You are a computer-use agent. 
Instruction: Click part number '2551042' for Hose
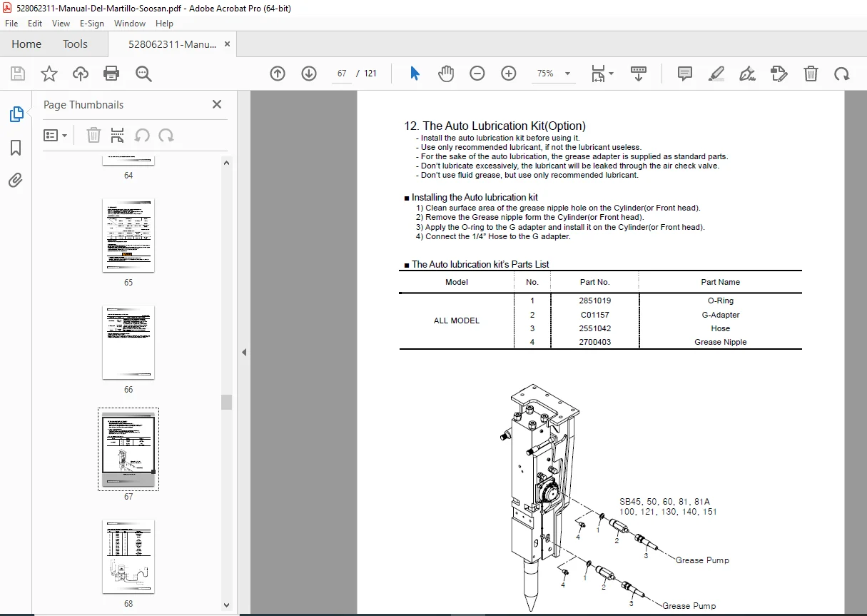(x=595, y=328)
